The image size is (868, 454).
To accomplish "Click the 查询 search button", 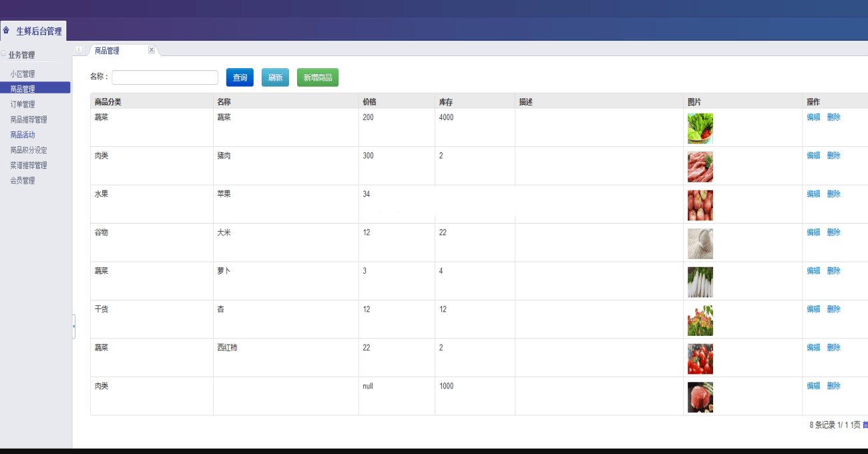I will click(240, 77).
